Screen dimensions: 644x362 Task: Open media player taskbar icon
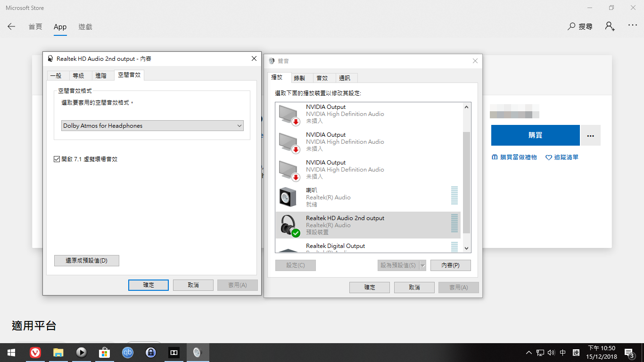click(81, 353)
